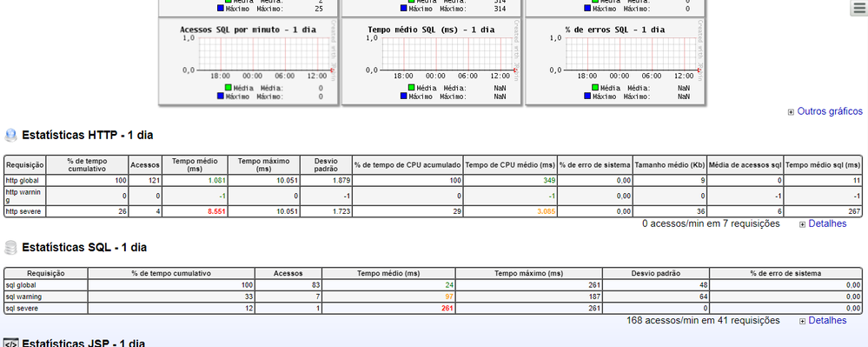Click the Estatísticas SQL database icon

point(10,248)
